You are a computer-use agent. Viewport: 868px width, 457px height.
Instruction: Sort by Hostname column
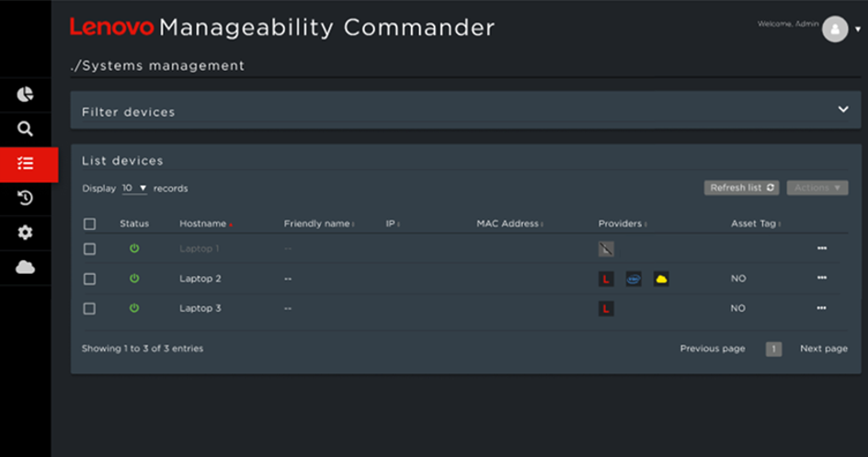(x=205, y=223)
